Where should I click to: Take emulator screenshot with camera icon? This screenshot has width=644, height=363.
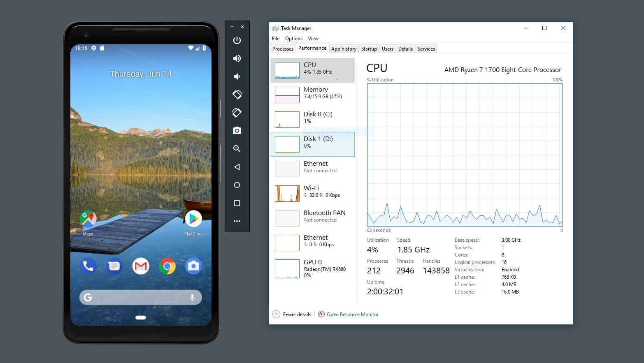click(237, 131)
